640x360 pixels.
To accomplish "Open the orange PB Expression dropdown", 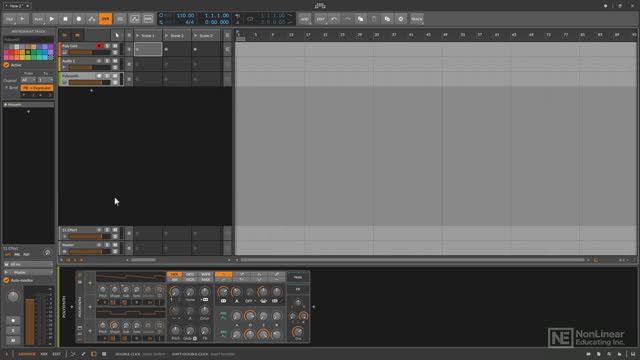I will 37,88.
